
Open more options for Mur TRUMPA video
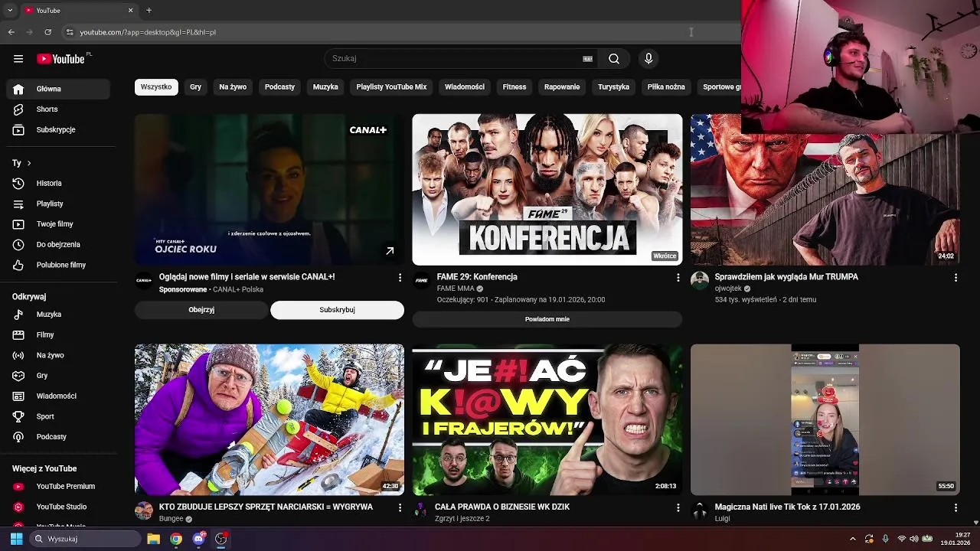click(955, 278)
